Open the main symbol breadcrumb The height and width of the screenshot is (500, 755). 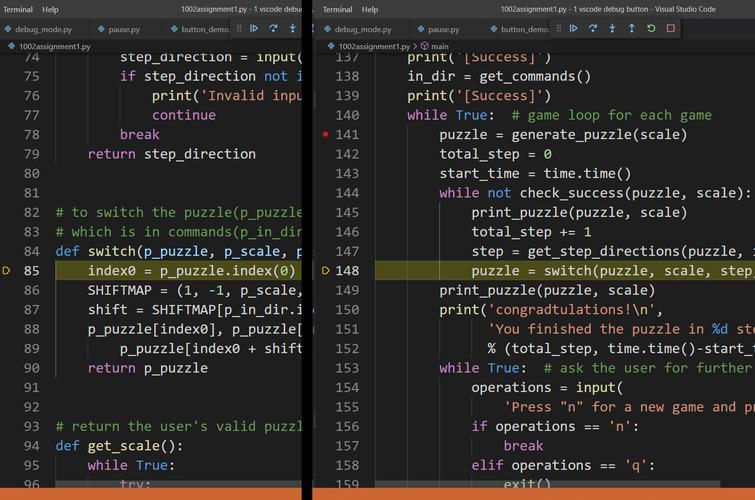(435, 47)
